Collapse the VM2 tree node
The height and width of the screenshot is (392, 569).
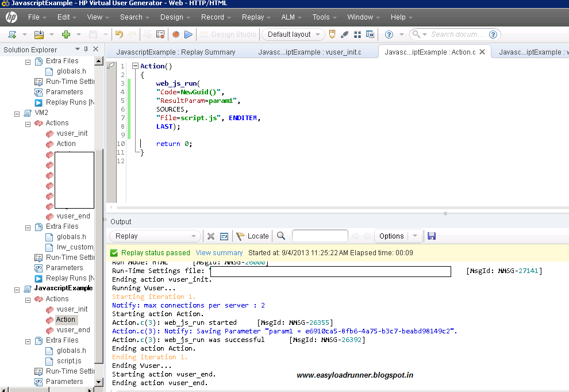pos(17,113)
